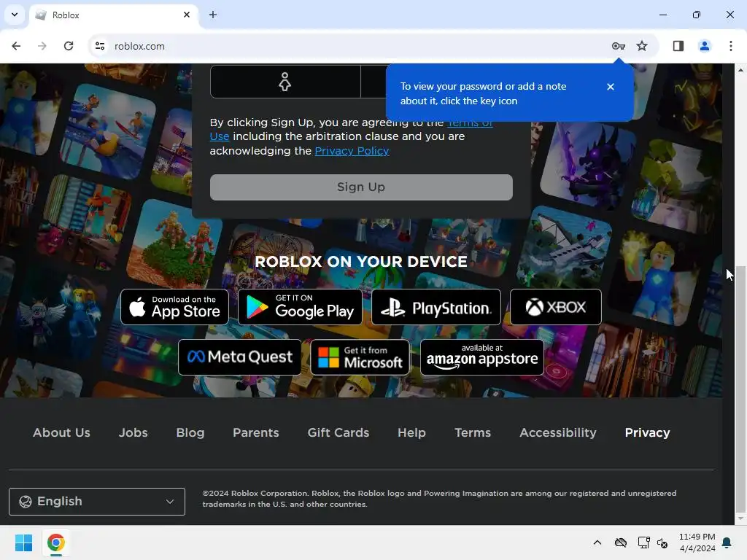The height and width of the screenshot is (560, 747).
Task: Open the network status tray icon
Action: click(x=643, y=542)
